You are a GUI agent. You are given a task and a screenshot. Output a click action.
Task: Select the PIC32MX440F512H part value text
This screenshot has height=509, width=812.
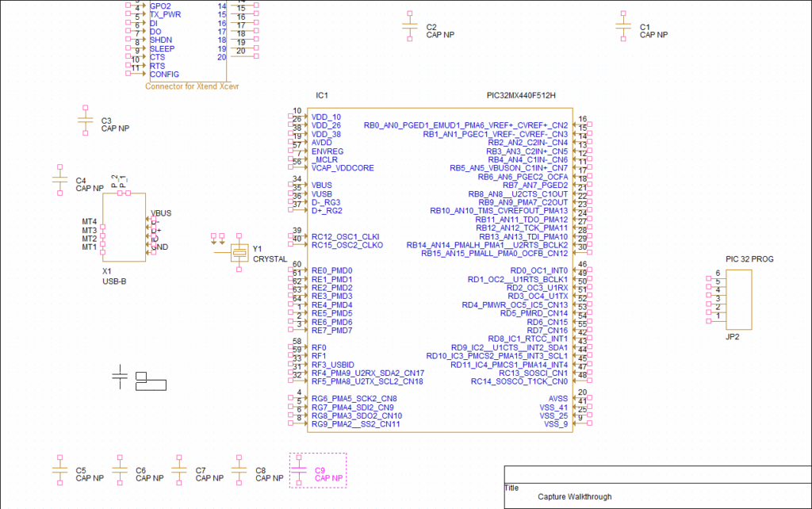click(x=520, y=96)
